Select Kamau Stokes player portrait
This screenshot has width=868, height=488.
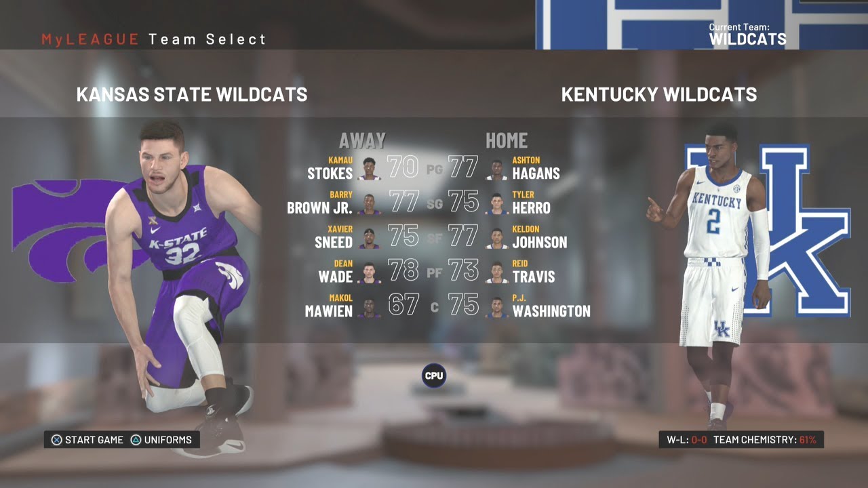coord(369,168)
